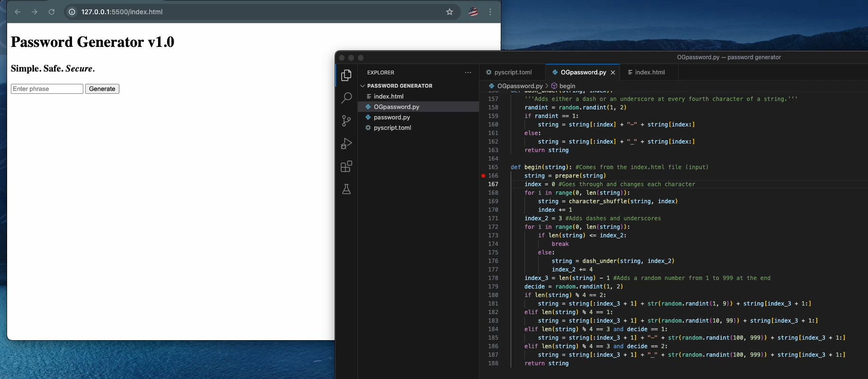Toggle the breakpoint on line 166
This screenshot has height=379, width=868.
pyautogui.click(x=483, y=176)
